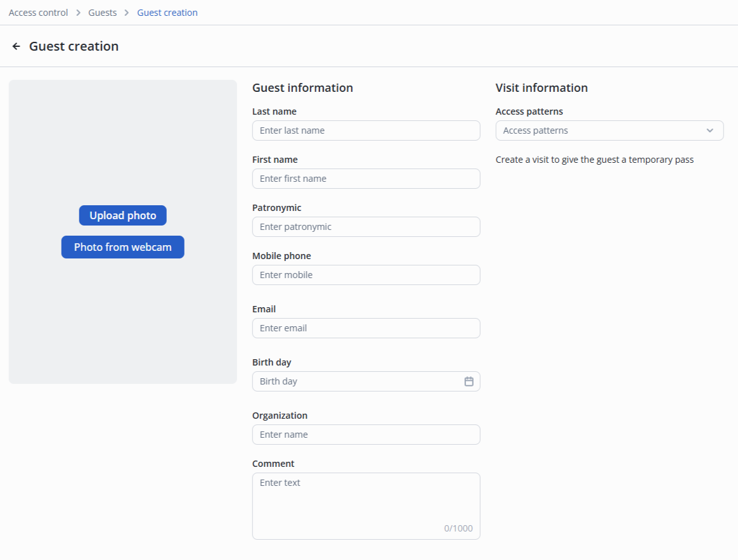This screenshot has height=560, width=738.
Task: Click inside the Comment text area
Action: (x=366, y=506)
